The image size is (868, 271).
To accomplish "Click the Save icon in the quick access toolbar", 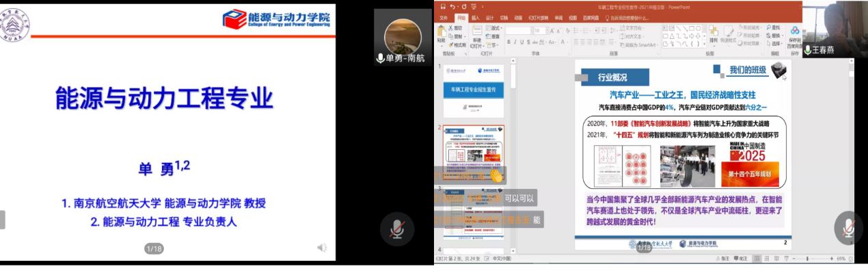I will [443, 7].
